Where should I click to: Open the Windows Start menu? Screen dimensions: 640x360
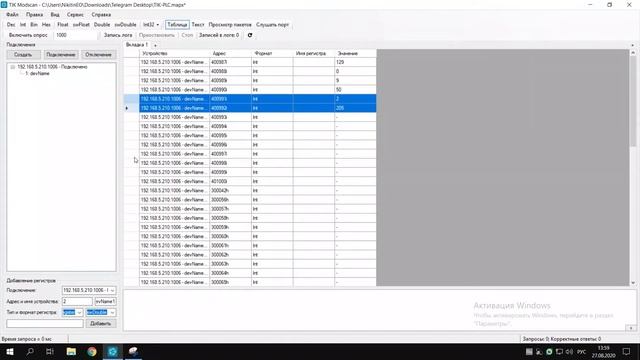10,351
